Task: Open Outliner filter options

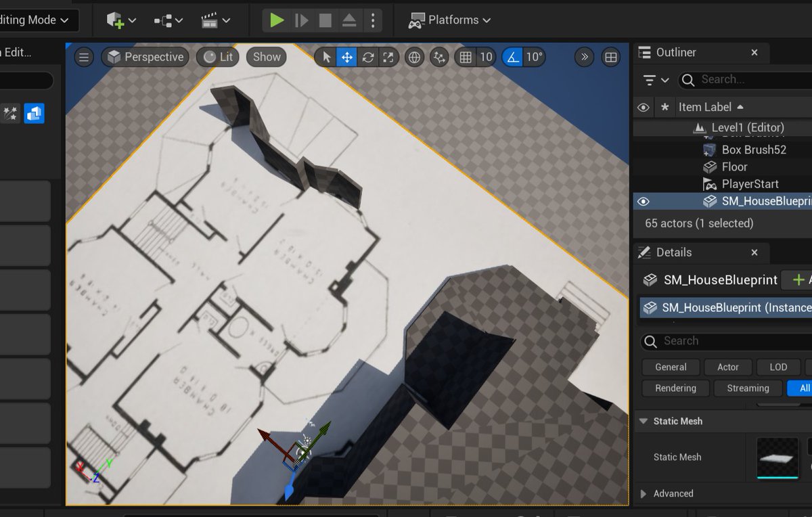Action: click(x=656, y=80)
